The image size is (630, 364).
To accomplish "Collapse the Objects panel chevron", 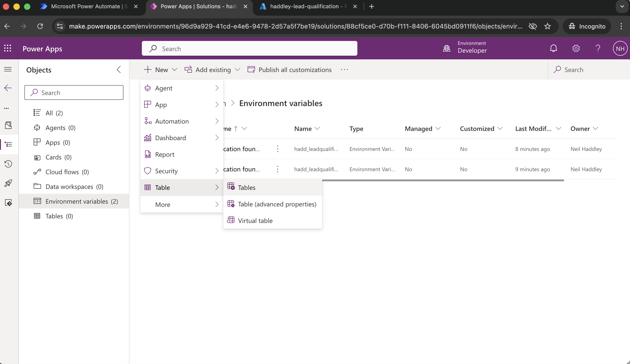I will tap(119, 70).
